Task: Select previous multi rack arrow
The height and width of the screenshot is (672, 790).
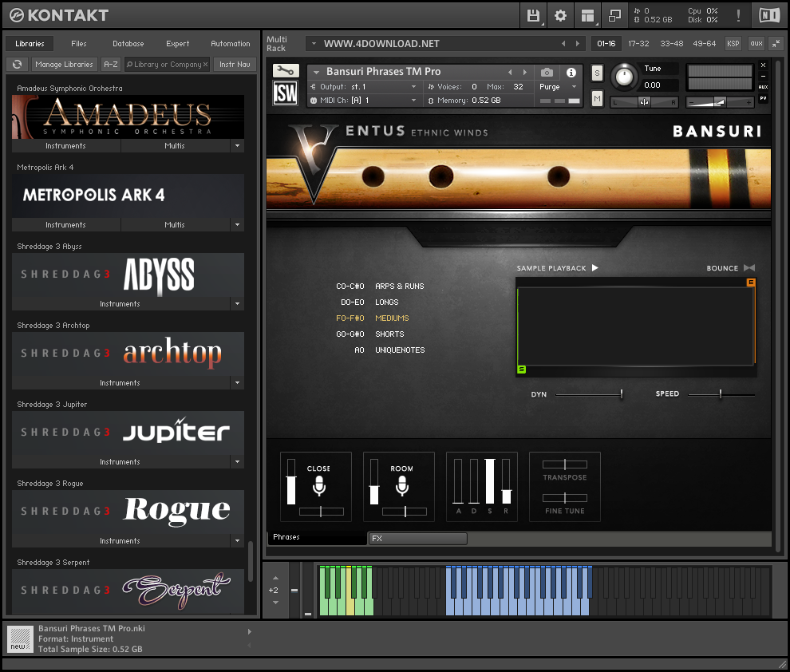Action: [x=563, y=44]
